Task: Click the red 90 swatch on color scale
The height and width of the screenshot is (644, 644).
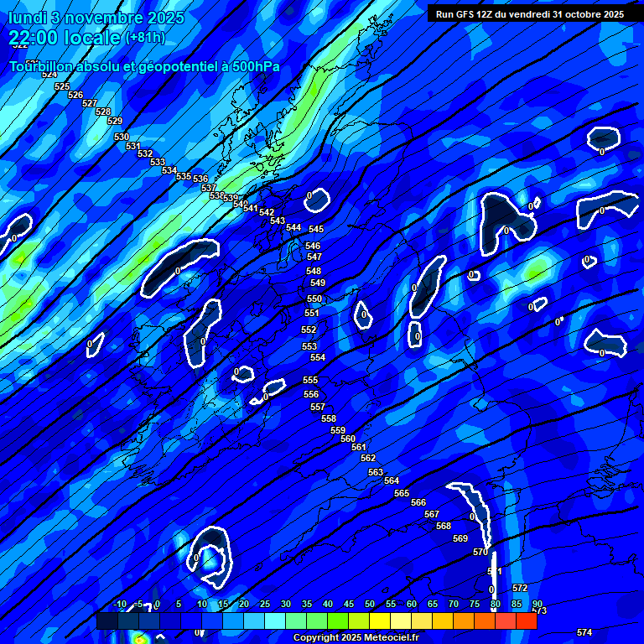Action: pos(526,621)
